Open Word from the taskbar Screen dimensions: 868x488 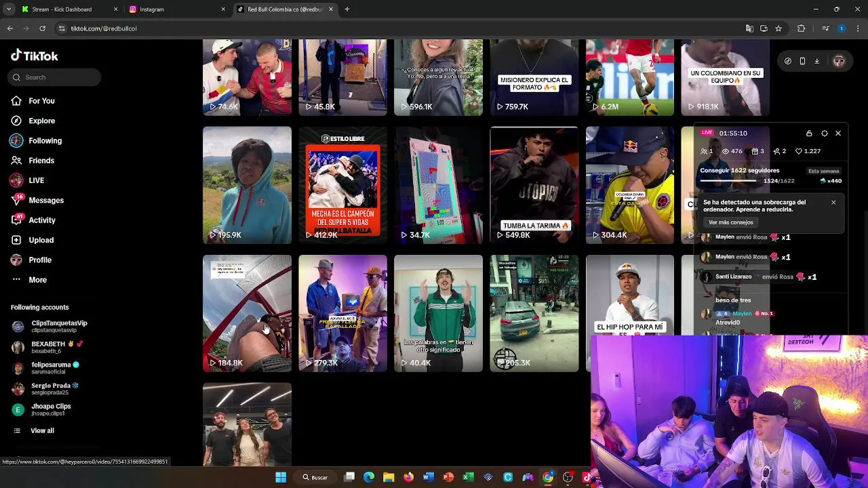pos(428,477)
